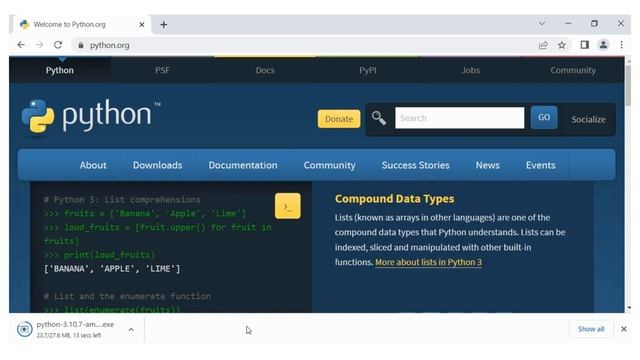Open the python-3.10.7 exe download item
Screen dimensions: 640x360
click(x=75, y=324)
